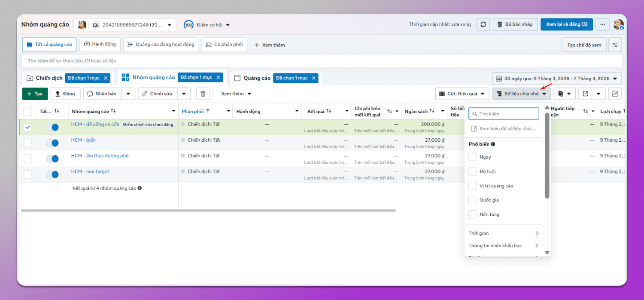Viewport: 644px width, 300px height.
Task: Click the Tìm kiếm breakdown search field
Action: pyautogui.click(x=503, y=114)
